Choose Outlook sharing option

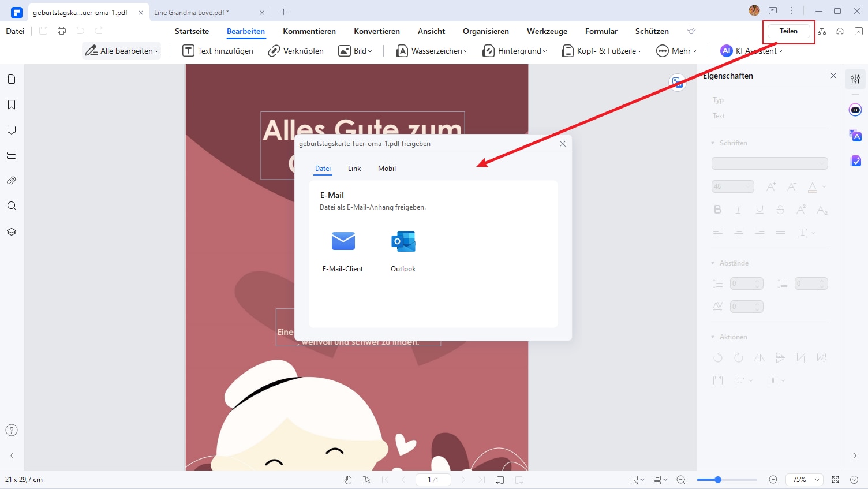403,252
